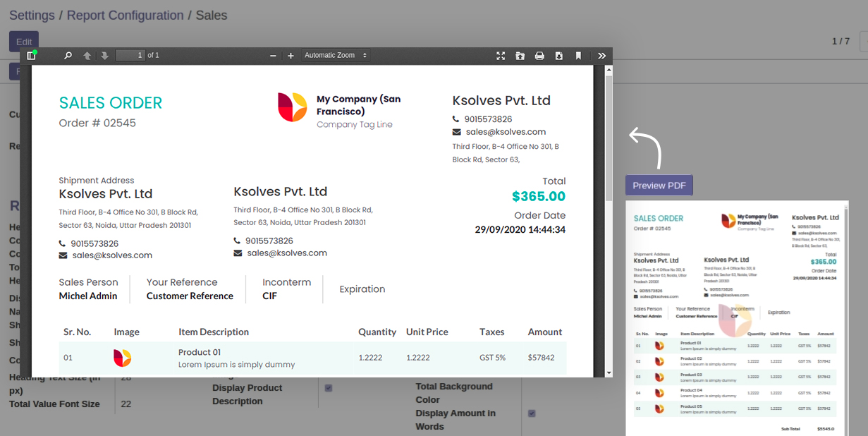Click the My Company logo in PDF

click(x=292, y=107)
